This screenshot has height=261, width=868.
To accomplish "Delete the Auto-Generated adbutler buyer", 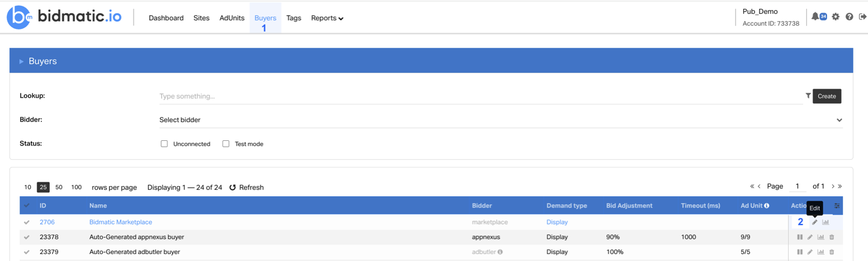I will point(831,252).
